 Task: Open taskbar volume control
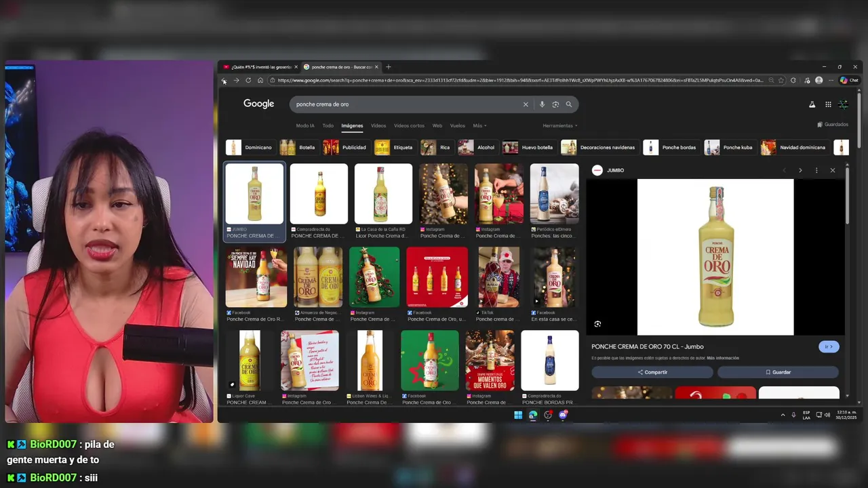pyautogui.click(x=827, y=415)
